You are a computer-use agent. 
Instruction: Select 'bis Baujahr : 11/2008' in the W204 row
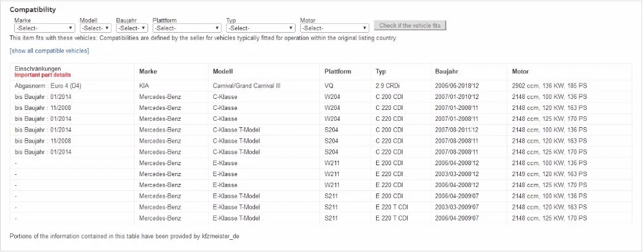pyautogui.click(x=43, y=108)
